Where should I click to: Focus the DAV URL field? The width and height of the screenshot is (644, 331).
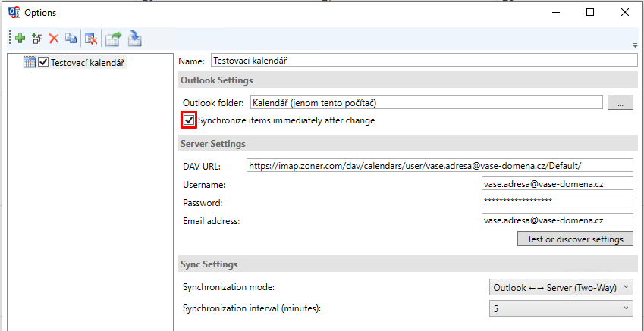point(440,166)
